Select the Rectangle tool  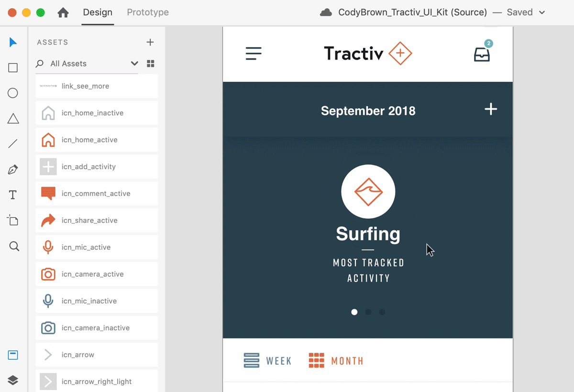[x=13, y=68]
